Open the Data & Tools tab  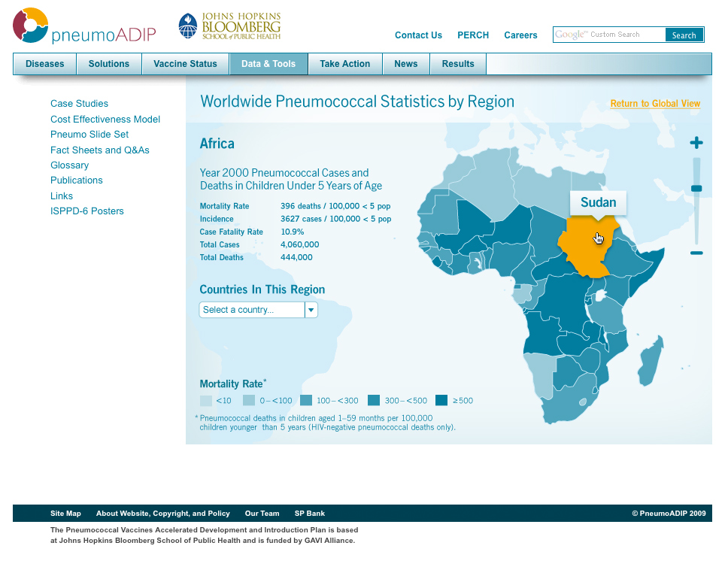click(x=268, y=64)
